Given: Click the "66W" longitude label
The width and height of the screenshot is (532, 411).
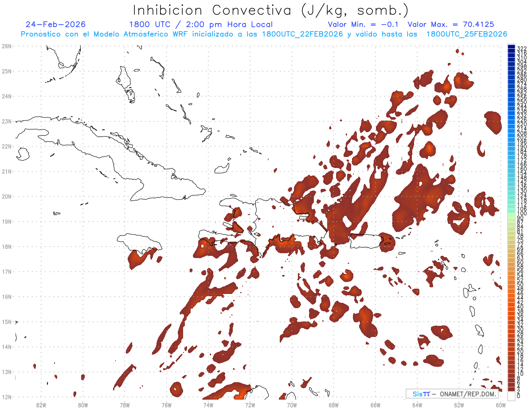Looking at the screenshot, I should point(376,404).
